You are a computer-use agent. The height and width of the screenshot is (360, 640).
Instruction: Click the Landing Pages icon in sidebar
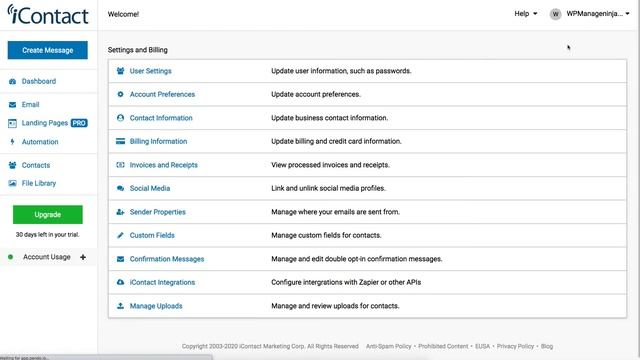coord(12,123)
